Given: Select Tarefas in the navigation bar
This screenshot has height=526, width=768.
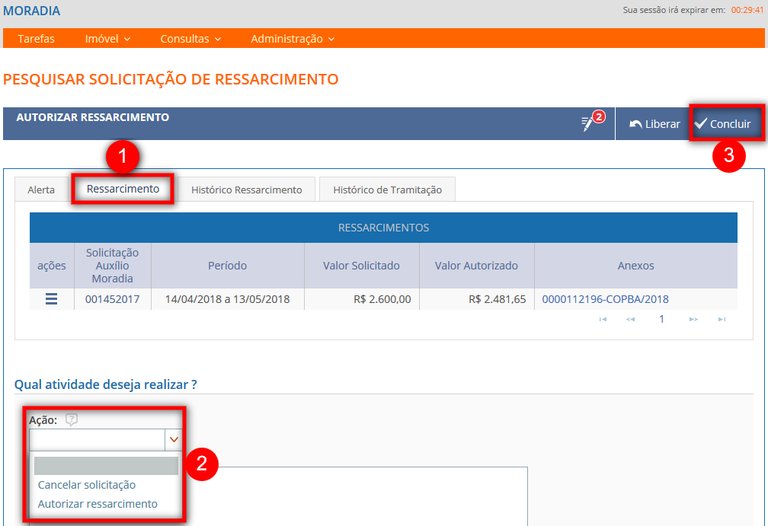Looking at the screenshot, I should click(x=36, y=39).
